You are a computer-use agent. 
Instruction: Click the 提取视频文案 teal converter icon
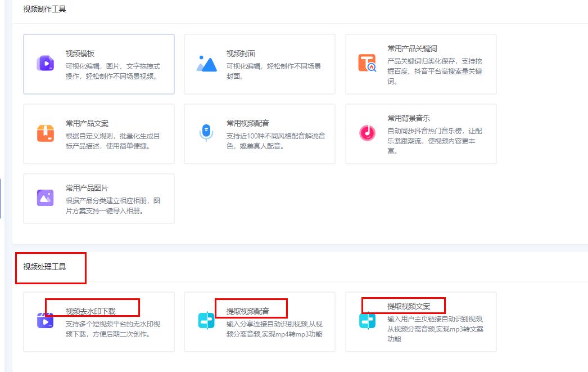pyautogui.click(x=367, y=322)
